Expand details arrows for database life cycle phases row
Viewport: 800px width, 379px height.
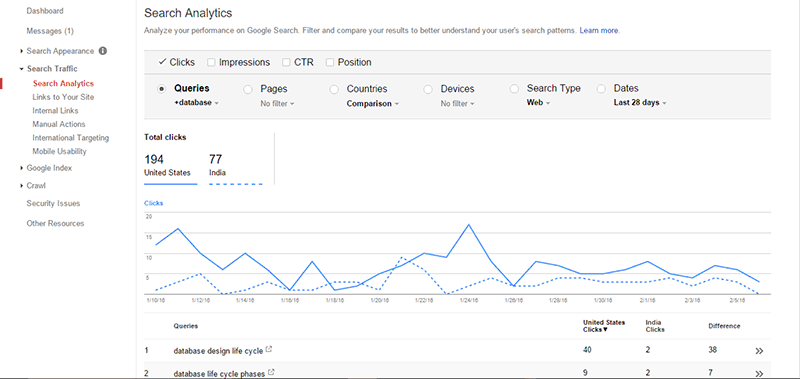coord(759,373)
